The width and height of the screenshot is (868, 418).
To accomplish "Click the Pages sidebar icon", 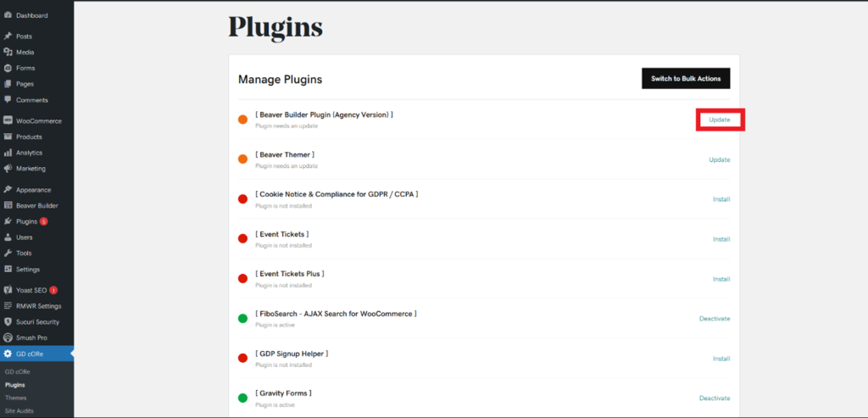I will [8, 84].
